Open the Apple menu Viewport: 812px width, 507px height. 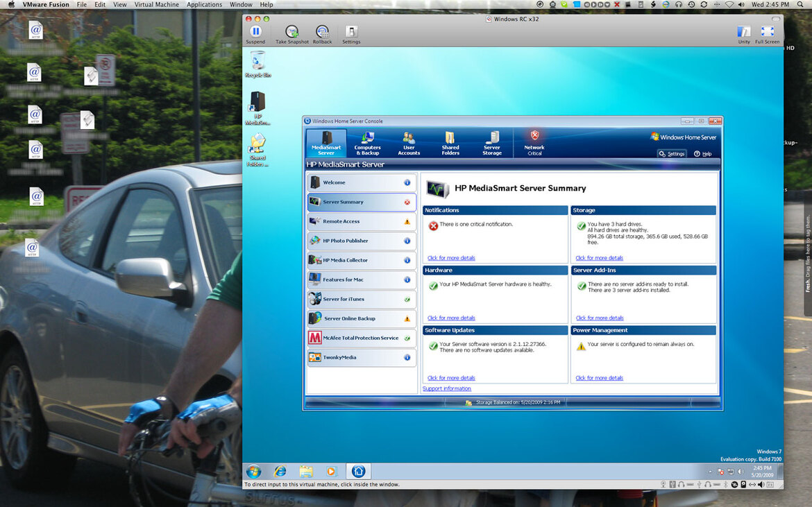click(x=11, y=5)
